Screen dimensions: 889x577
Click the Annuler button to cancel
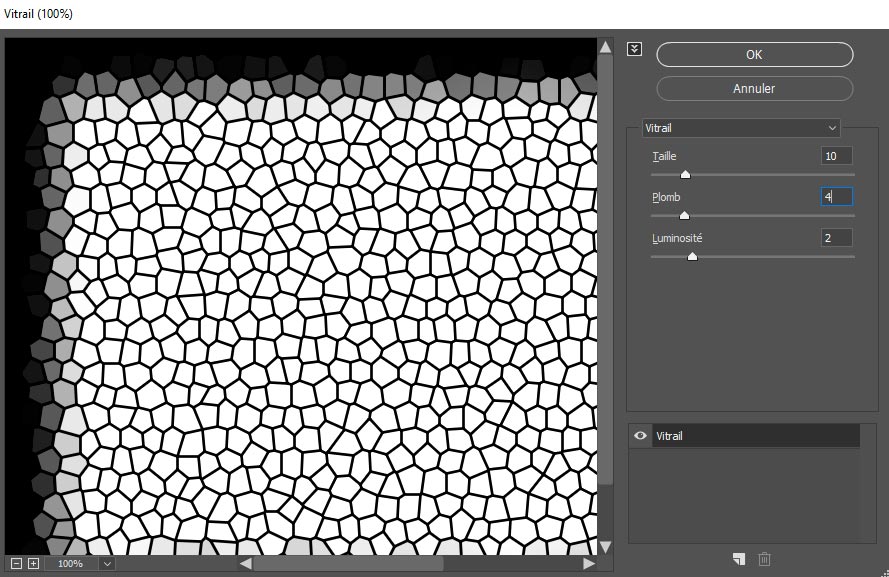coord(754,88)
